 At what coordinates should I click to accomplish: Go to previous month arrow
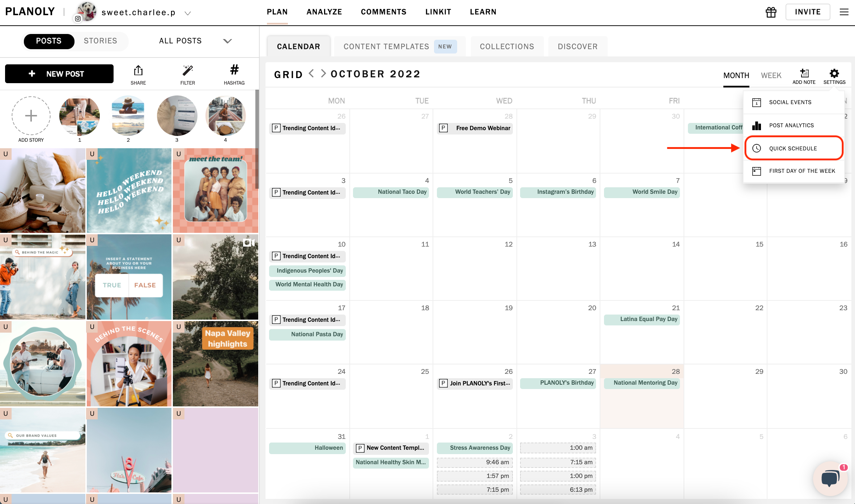(x=311, y=74)
